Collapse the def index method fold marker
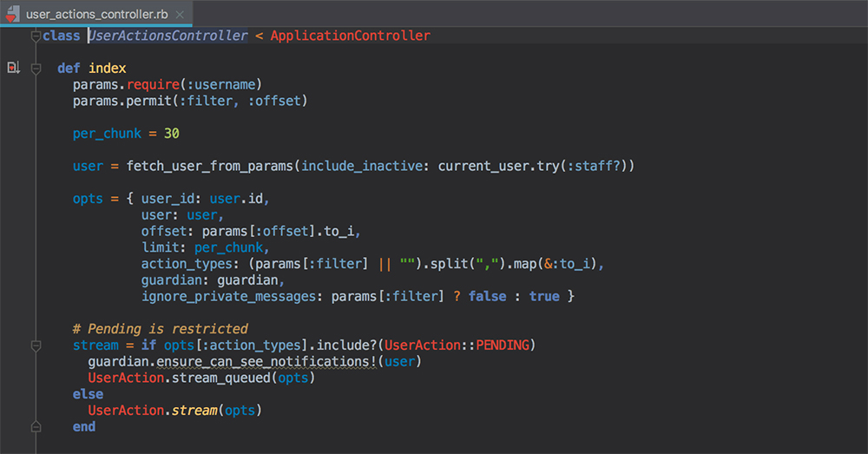 36,69
